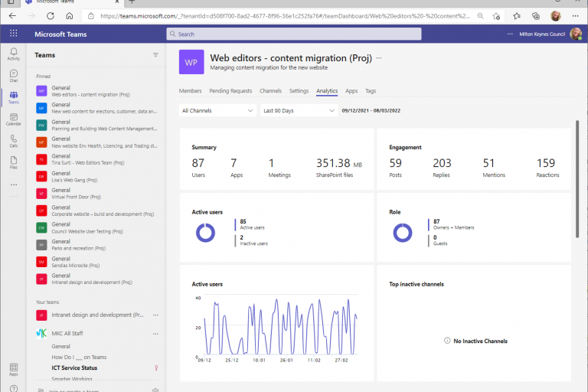Open the app launcher waffle icon
This screenshot has height=392, width=588.
click(14, 34)
